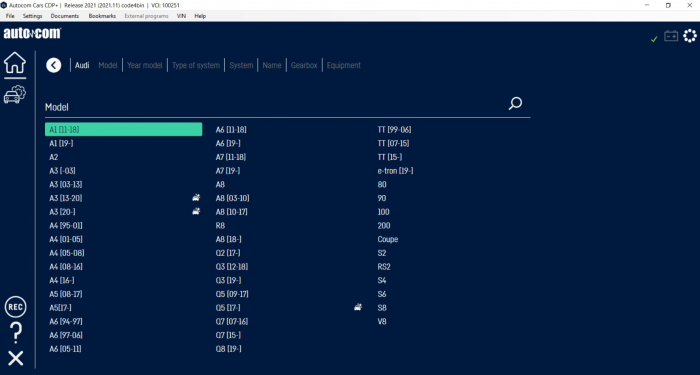This screenshot has height=375, width=700.
Task: Click the Gearbox breadcrumb step
Action: (x=304, y=65)
